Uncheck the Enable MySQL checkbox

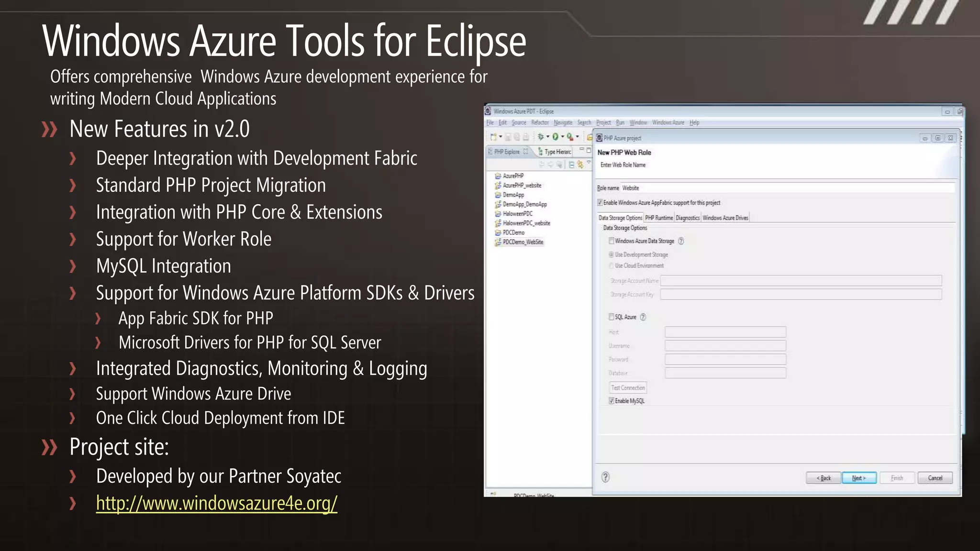pos(611,401)
